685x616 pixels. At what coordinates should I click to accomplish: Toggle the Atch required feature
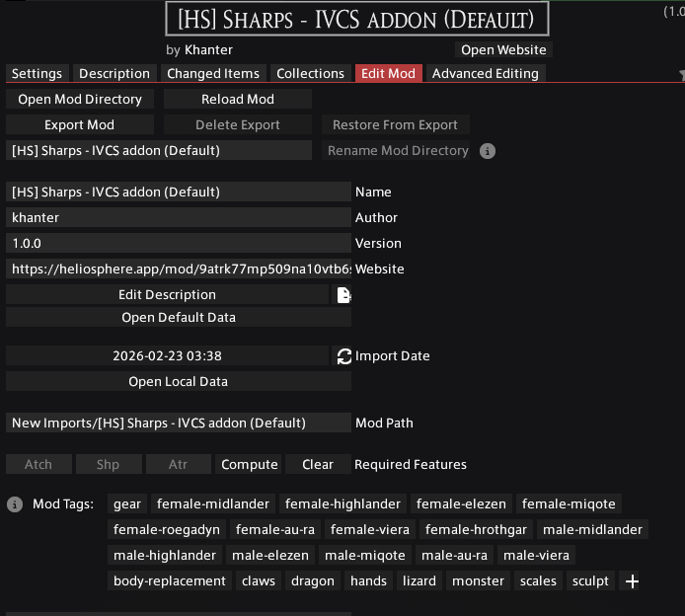tap(38, 465)
